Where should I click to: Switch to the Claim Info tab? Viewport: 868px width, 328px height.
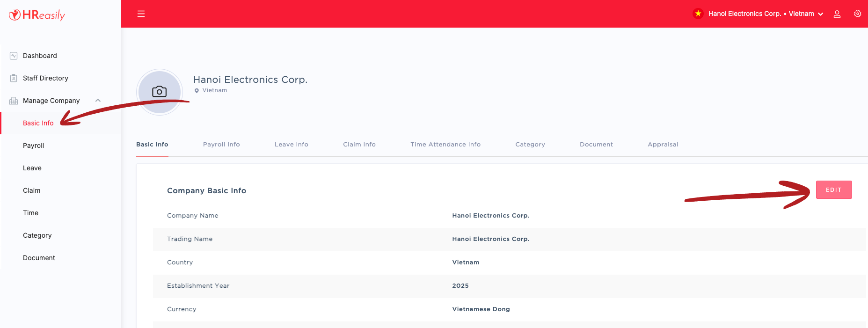click(359, 145)
